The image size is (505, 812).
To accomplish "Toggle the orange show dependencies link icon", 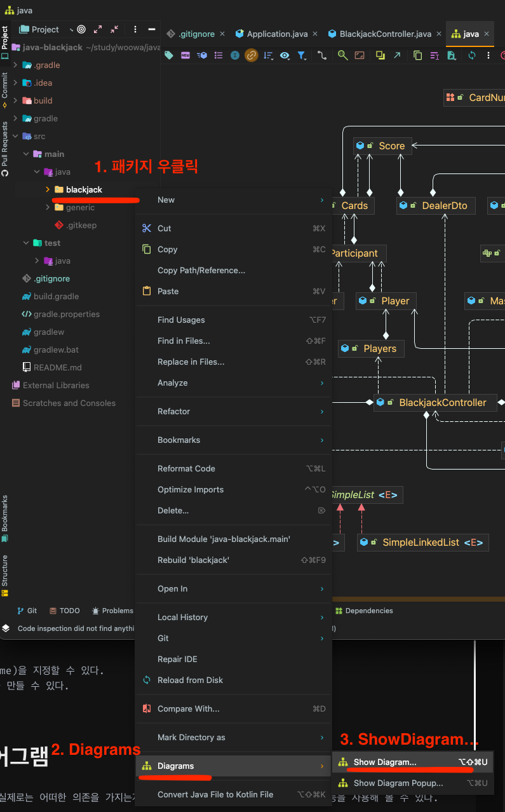I will click(x=251, y=55).
